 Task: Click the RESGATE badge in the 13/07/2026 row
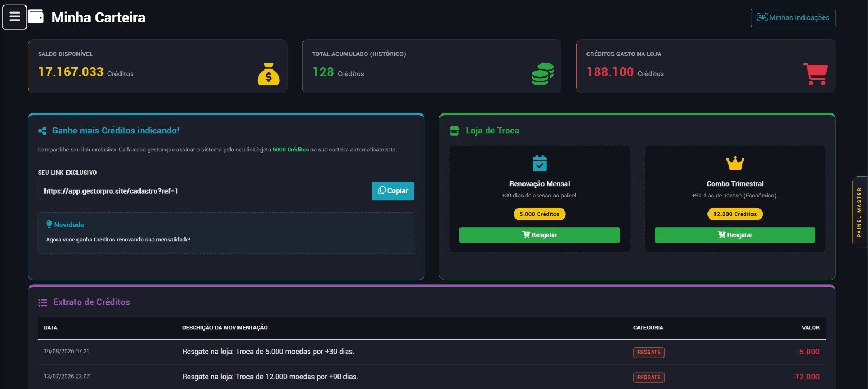coord(648,378)
